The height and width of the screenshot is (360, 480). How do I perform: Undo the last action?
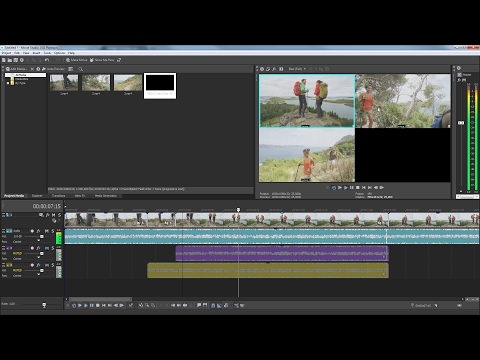click(47, 60)
